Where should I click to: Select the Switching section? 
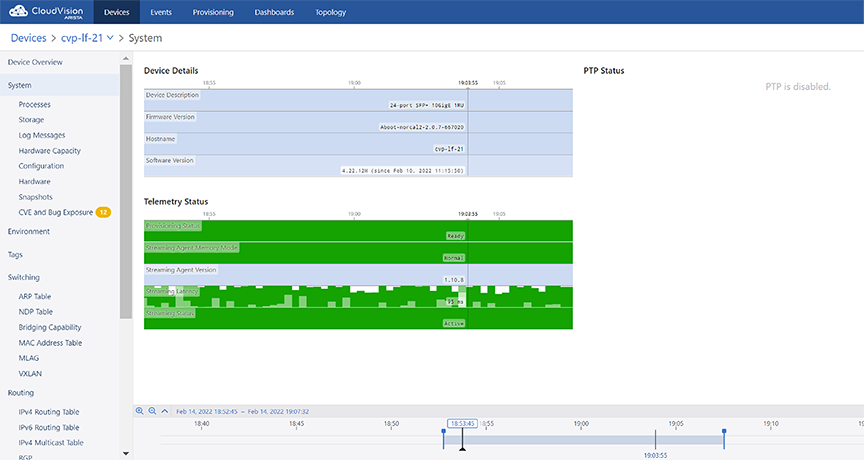pos(24,277)
